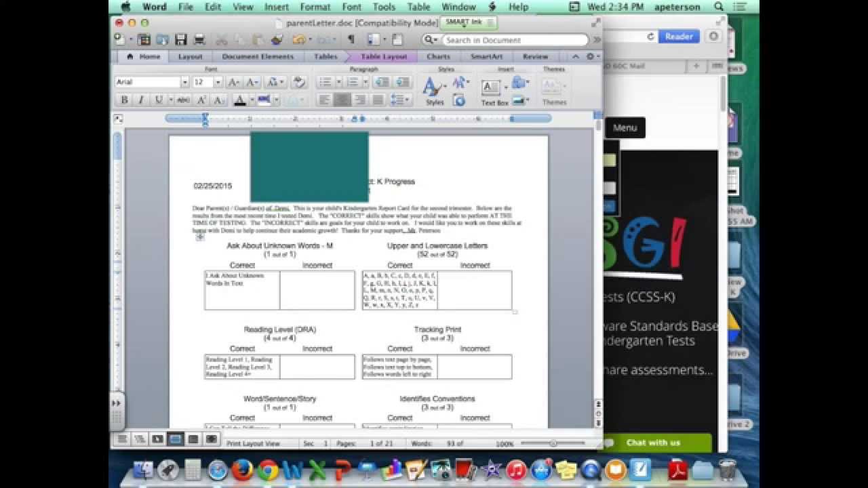Align text right

[360, 100]
